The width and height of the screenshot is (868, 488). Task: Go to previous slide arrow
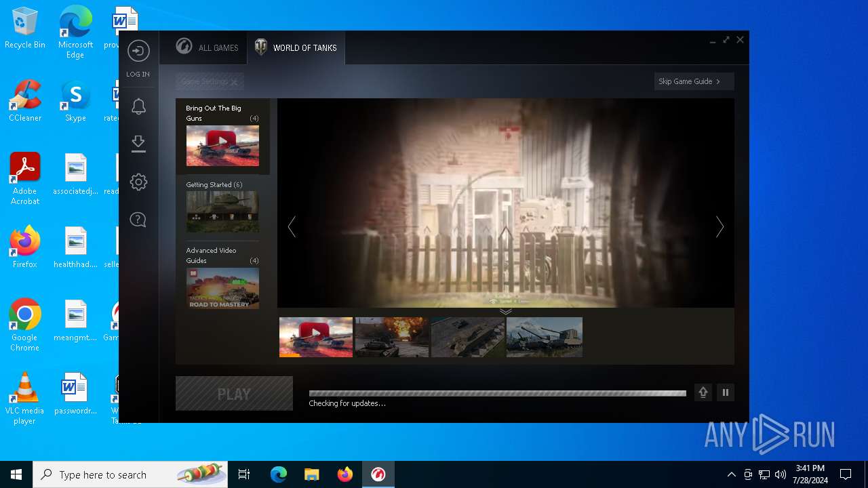pos(292,226)
